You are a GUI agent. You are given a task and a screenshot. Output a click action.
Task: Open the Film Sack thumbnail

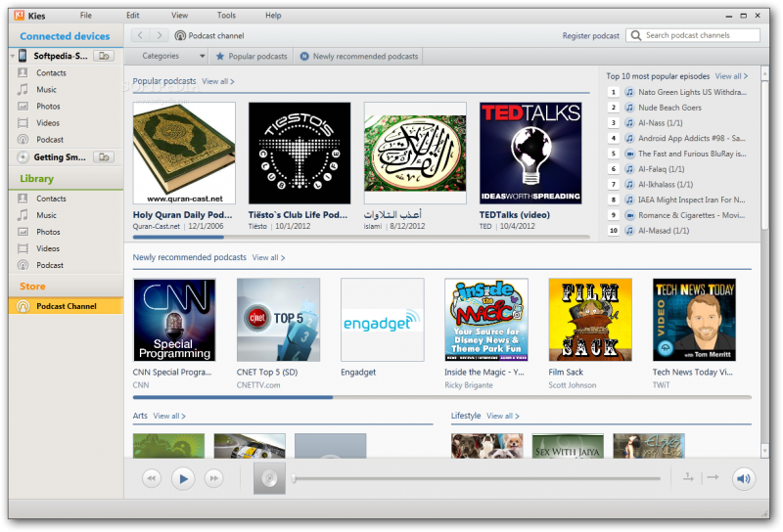[x=590, y=320]
